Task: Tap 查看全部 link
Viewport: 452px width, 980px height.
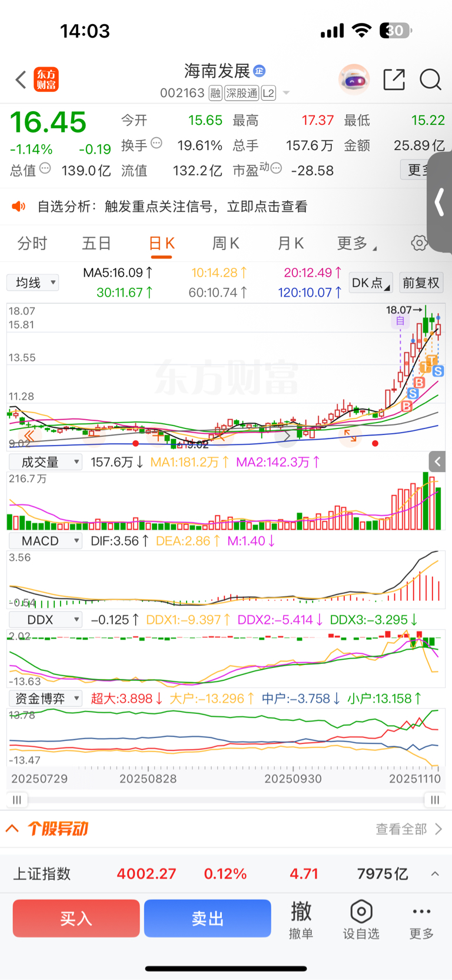Action: click(x=401, y=829)
